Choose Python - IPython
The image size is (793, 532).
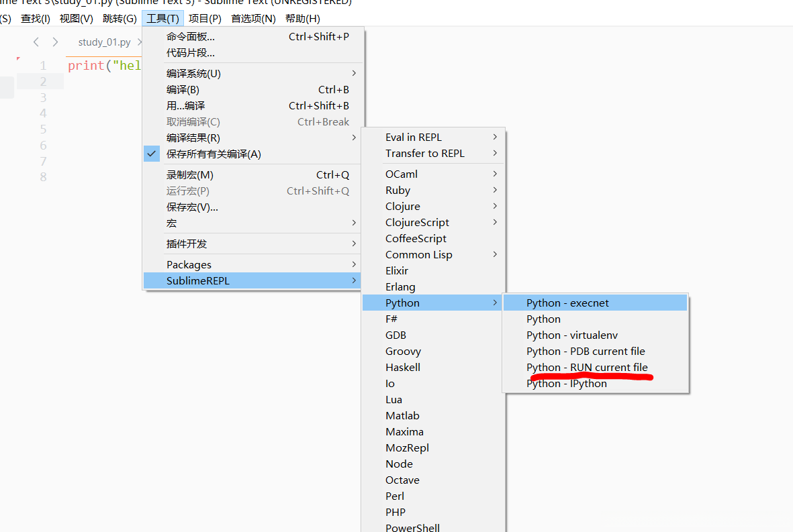(x=596, y=384)
